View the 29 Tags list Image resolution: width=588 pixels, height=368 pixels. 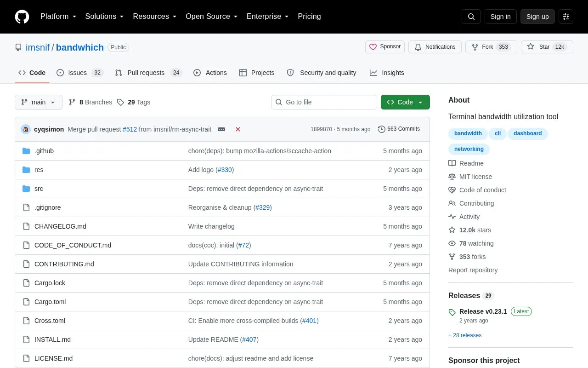click(134, 102)
